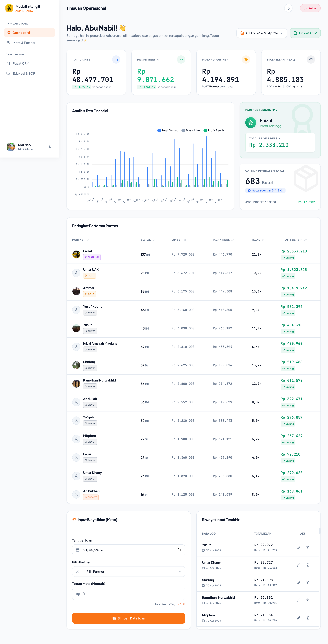The height and width of the screenshot is (644, 328).
Task: Click the Fauzi partner name
Action: 87,454
